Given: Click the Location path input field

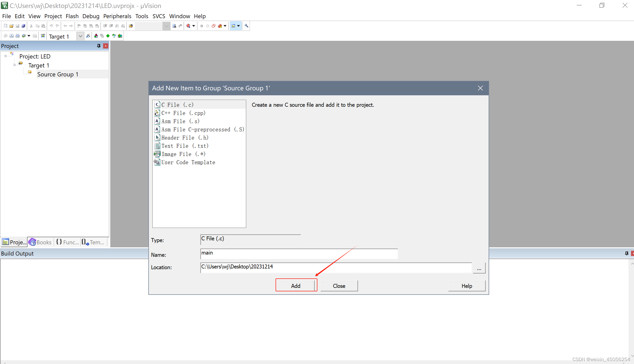Looking at the screenshot, I should tap(336, 267).
